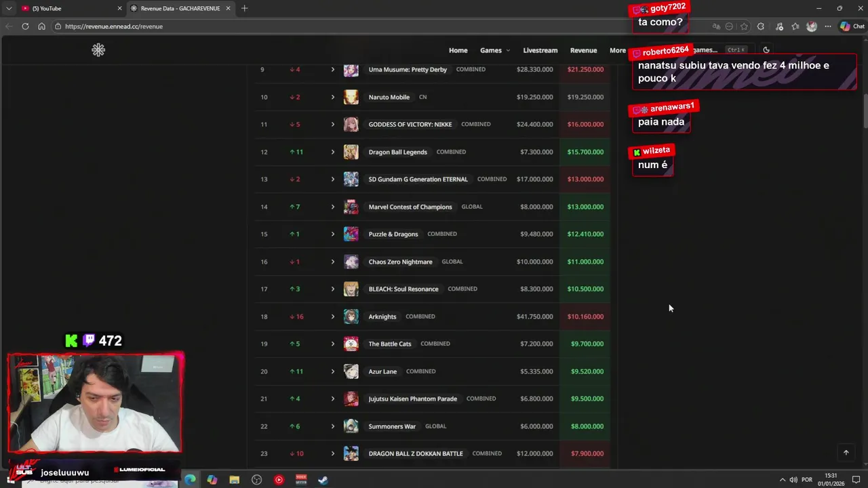The image size is (868, 488).
Task: Close the YouTube tab
Action: (120, 8)
